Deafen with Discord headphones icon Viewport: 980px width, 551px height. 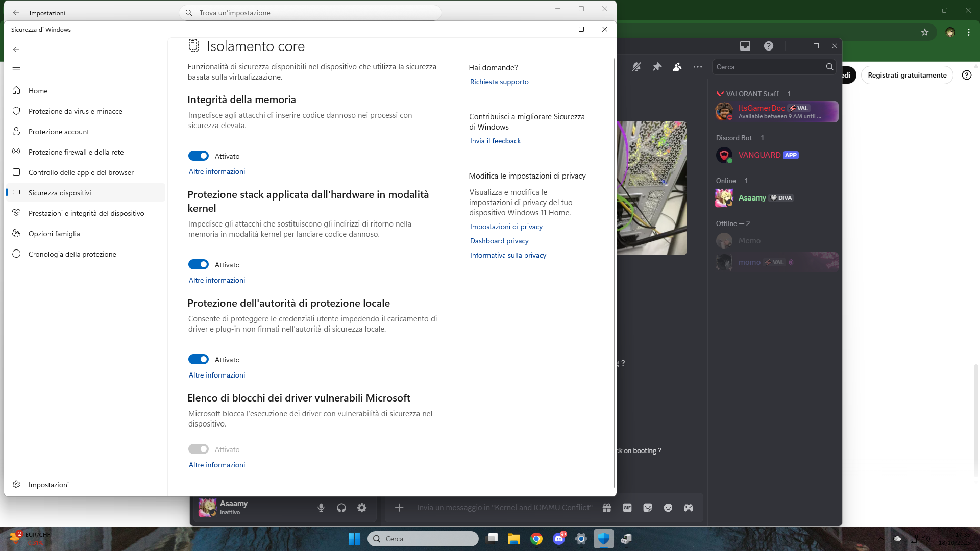(341, 508)
